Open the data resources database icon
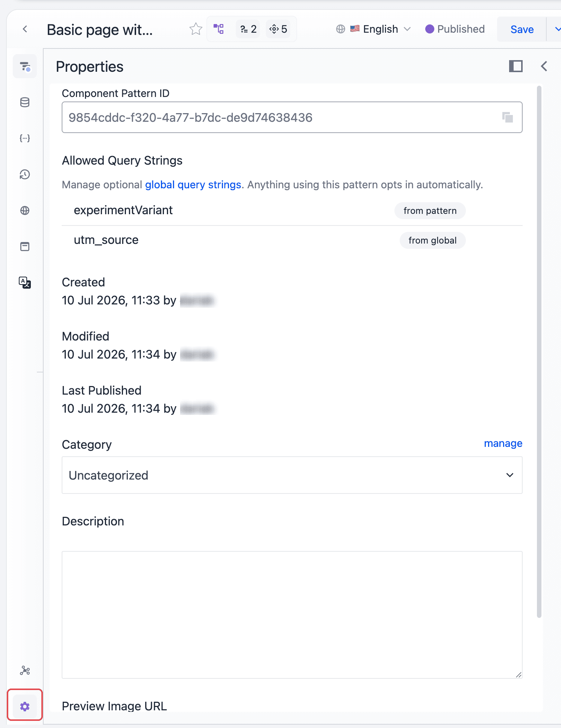 tap(25, 102)
